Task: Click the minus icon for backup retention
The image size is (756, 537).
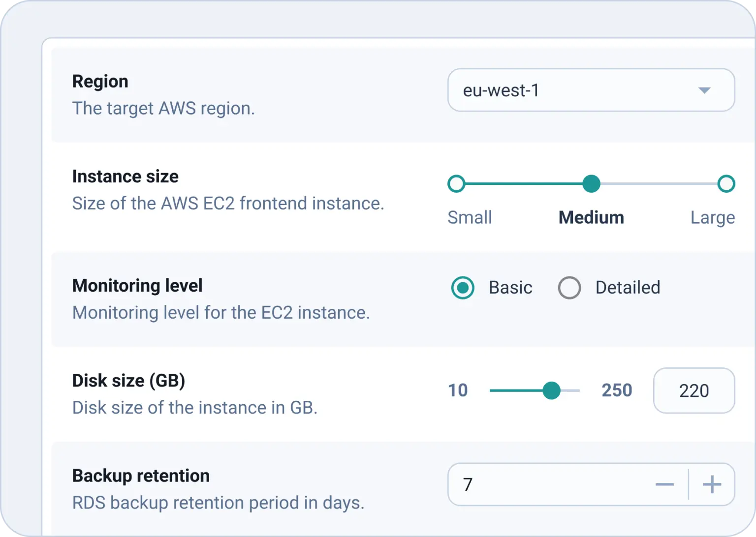Action: [x=664, y=485]
